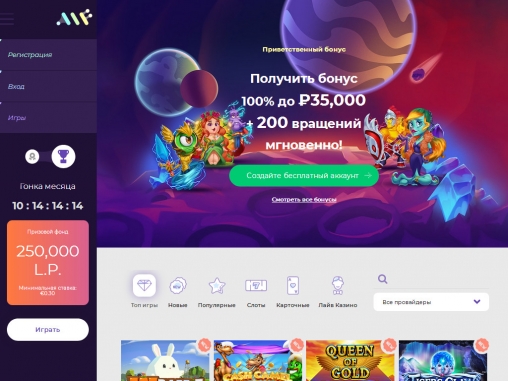508x381 pixels.
Task: Click the search magnifier icon
Action: (x=382, y=279)
